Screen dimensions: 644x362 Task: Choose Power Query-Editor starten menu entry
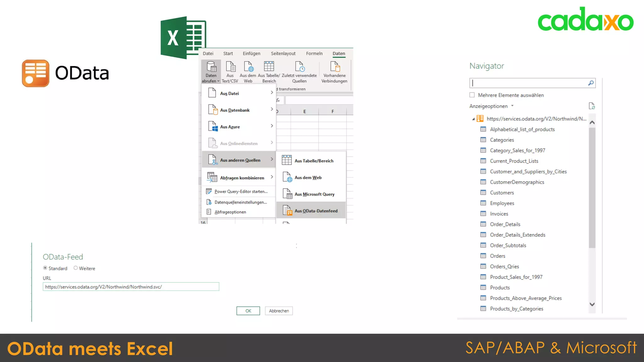(x=239, y=191)
